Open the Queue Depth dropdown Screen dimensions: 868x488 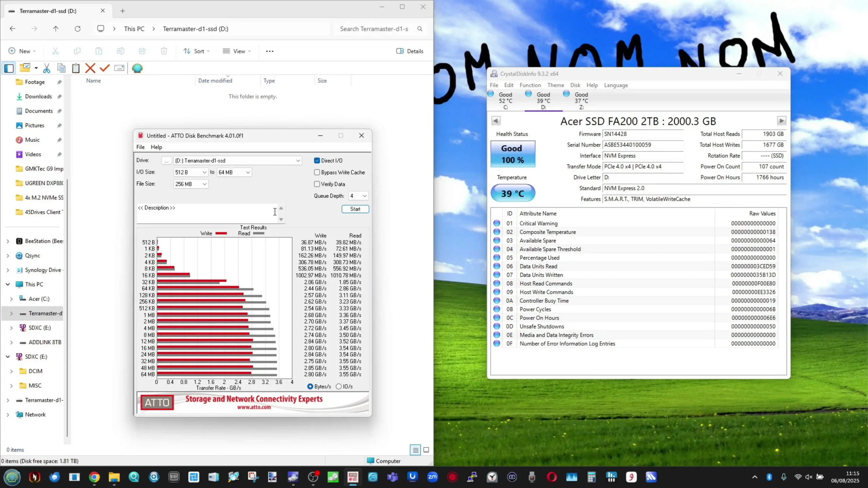tap(358, 196)
